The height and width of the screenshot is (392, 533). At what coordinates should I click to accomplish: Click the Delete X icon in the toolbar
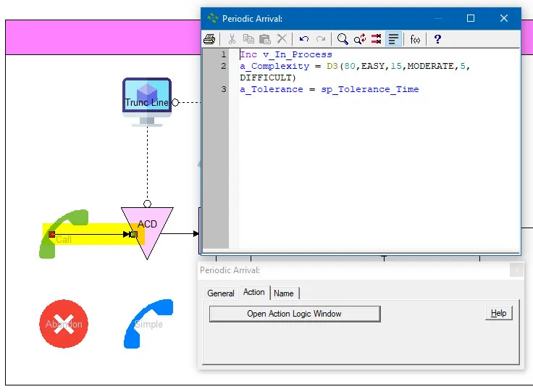[x=282, y=38]
